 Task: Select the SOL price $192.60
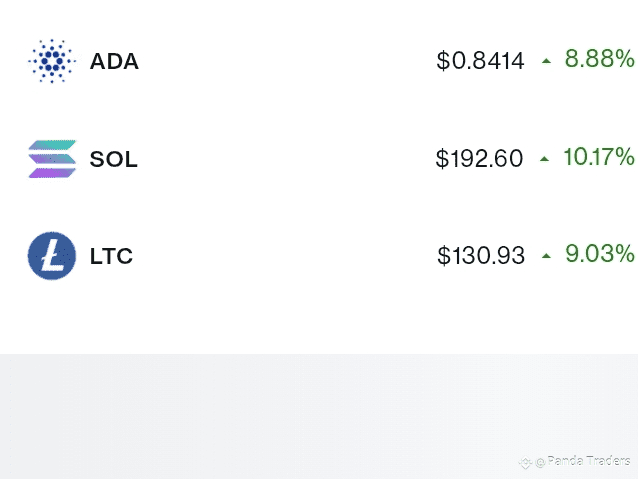tap(479, 158)
